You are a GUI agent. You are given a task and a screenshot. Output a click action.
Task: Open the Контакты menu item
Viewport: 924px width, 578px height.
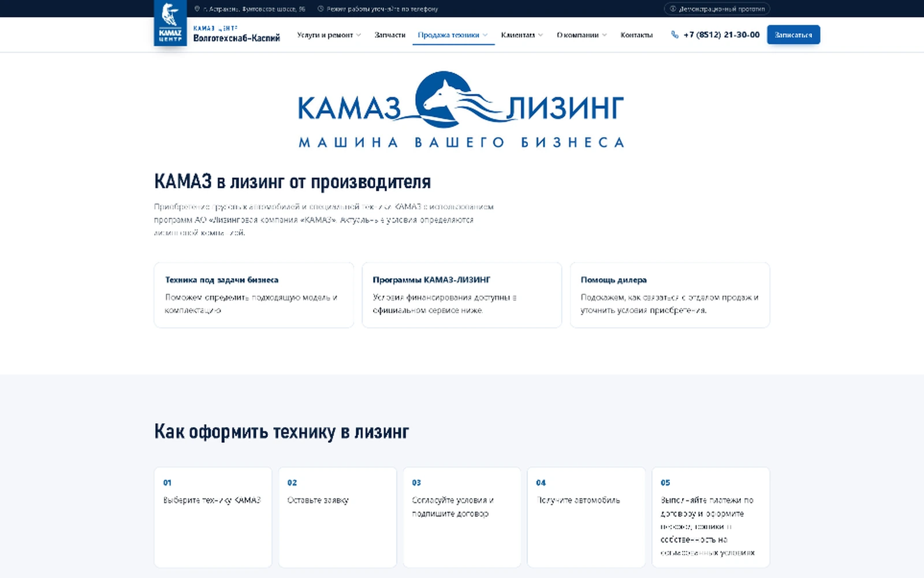coord(636,35)
